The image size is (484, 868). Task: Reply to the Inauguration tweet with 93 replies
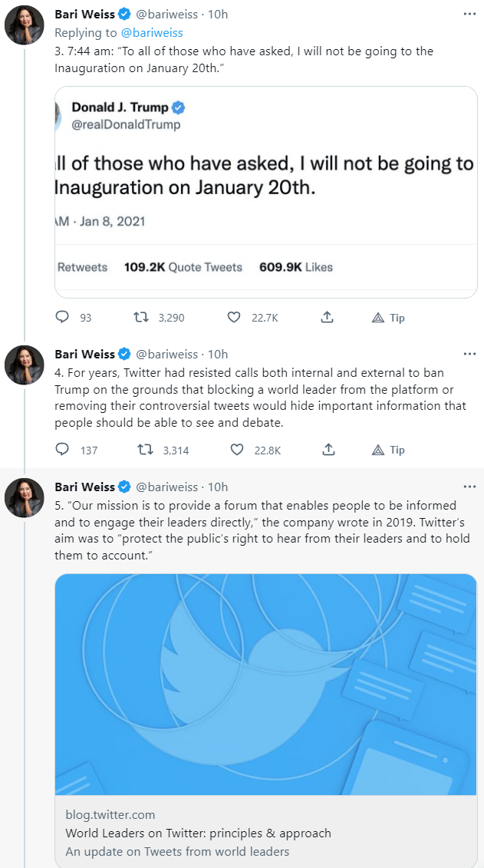[63, 318]
